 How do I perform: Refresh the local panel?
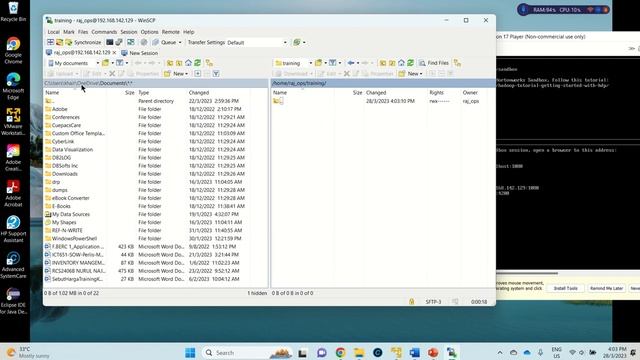pyautogui.click(x=198, y=63)
